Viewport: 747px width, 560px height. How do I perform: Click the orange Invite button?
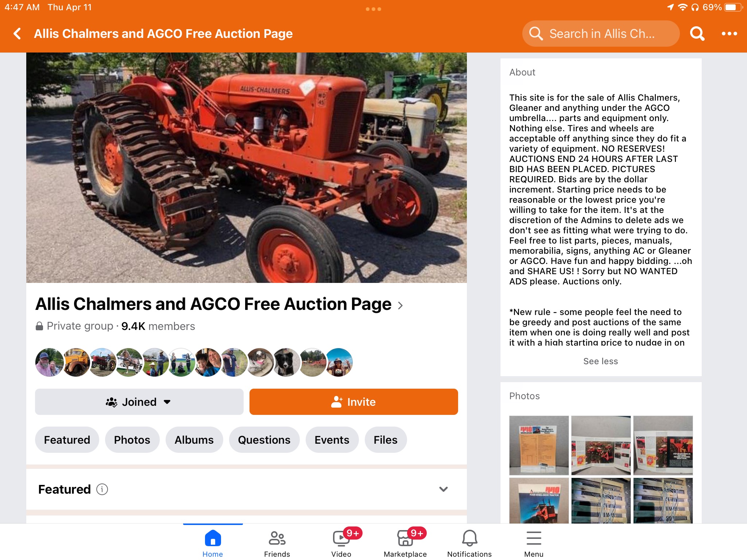point(353,402)
